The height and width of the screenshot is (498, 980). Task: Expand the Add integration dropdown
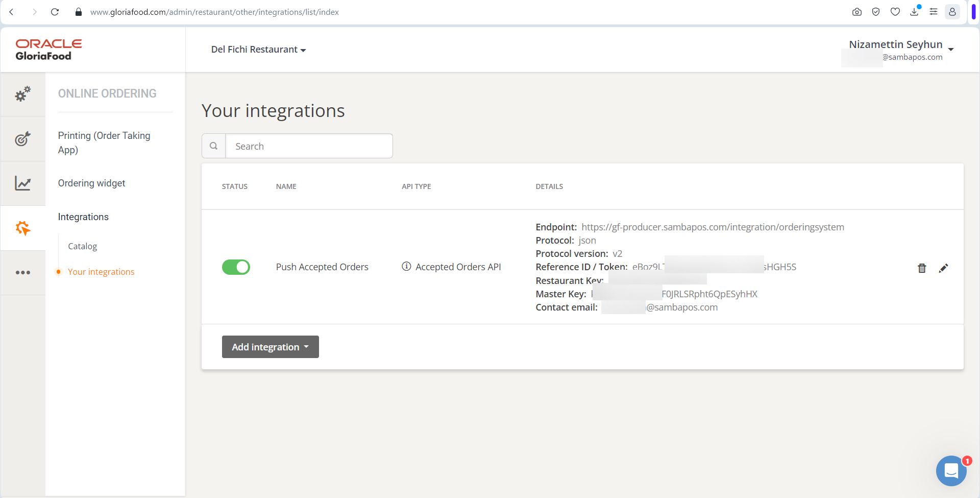tap(270, 347)
